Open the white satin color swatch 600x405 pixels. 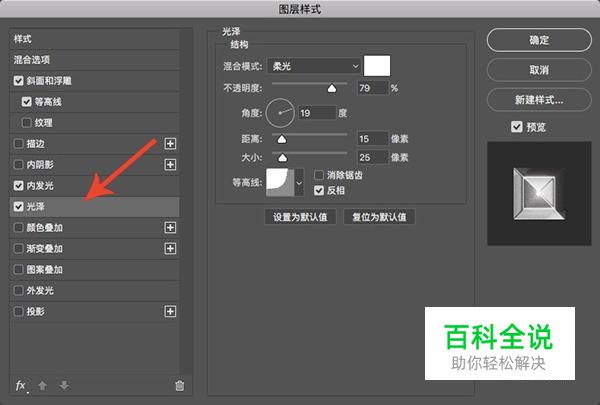(x=377, y=66)
